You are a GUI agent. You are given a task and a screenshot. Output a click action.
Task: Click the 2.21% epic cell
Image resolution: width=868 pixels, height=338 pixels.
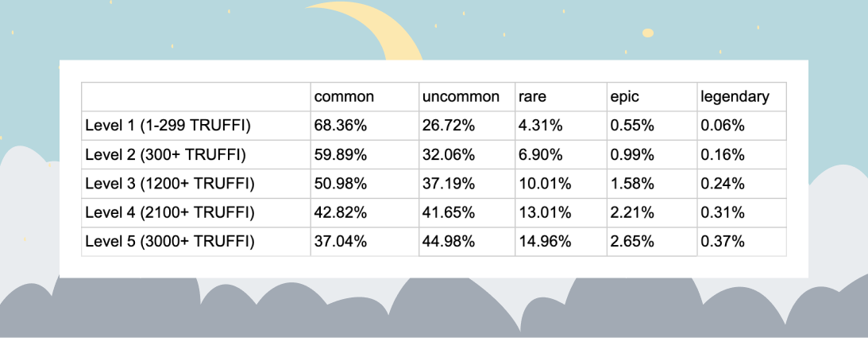[631, 213]
